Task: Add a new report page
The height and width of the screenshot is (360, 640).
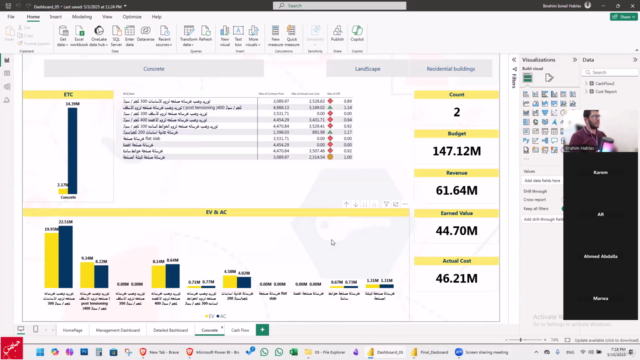Action: pos(262,330)
